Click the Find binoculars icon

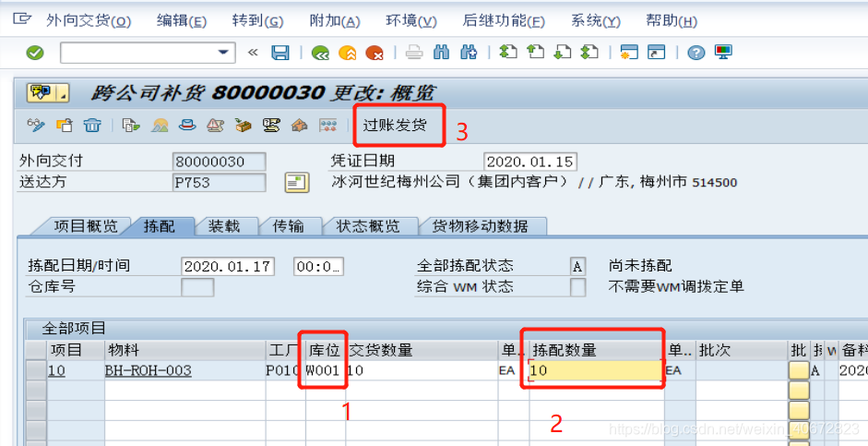point(441,53)
